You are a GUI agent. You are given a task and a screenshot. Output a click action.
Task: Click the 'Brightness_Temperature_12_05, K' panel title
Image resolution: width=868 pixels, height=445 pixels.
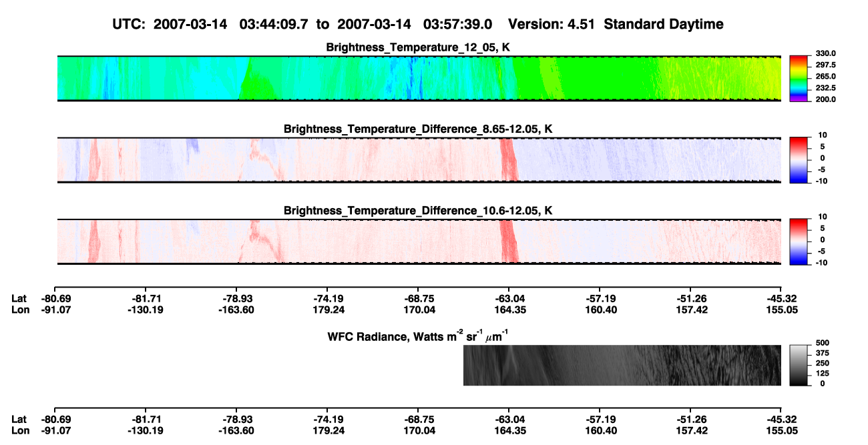click(x=419, y=47)
